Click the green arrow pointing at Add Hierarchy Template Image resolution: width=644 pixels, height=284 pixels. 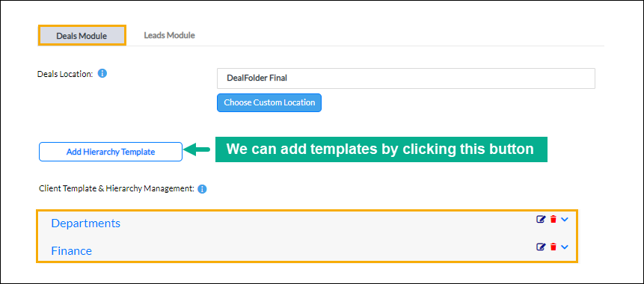click(x=197, y=150)
